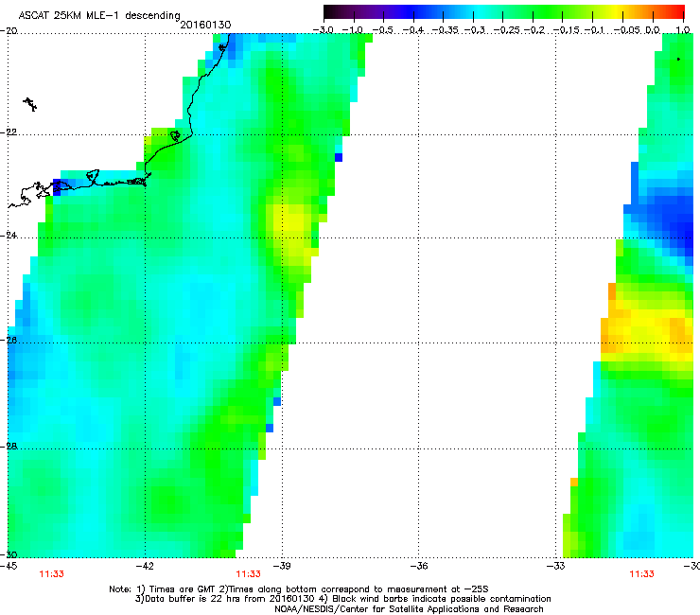Click the latitude label -28
The image size is (700, 615).
click(9, 446)
